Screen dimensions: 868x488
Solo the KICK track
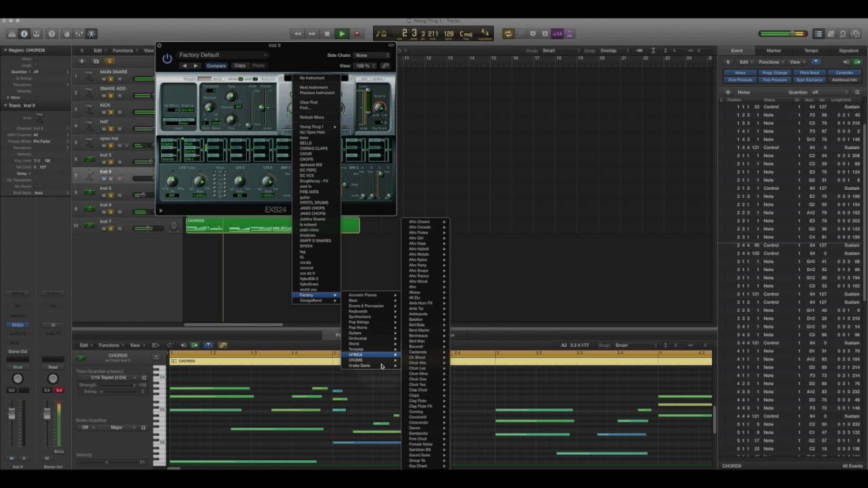click(x=111, y=113)
